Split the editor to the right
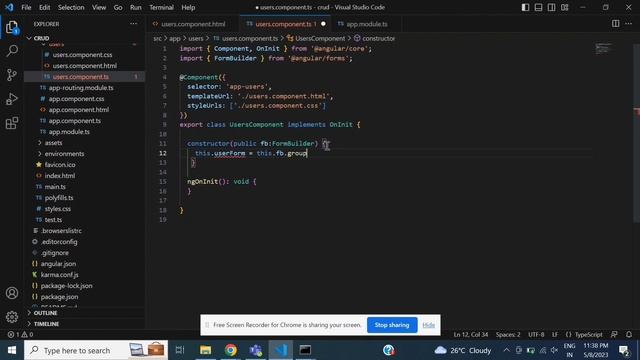The image size is (640, 360). click(x=616, y=24)
